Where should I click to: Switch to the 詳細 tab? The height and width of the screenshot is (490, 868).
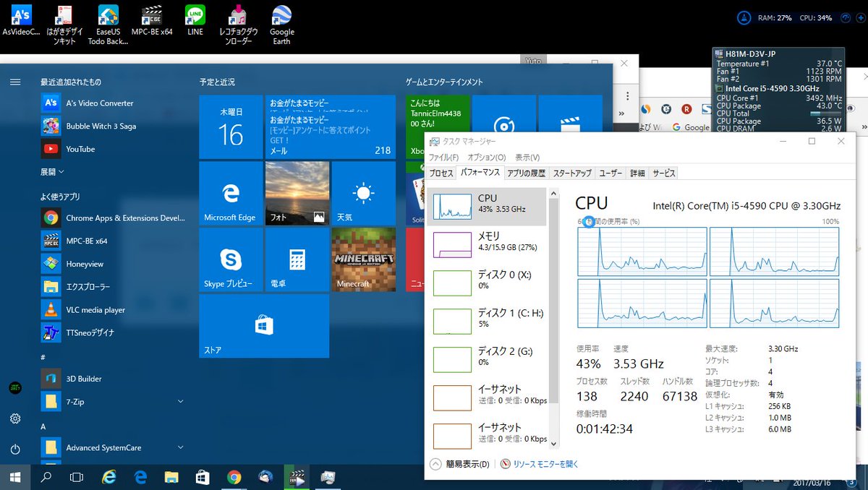[x=637, y=173]
